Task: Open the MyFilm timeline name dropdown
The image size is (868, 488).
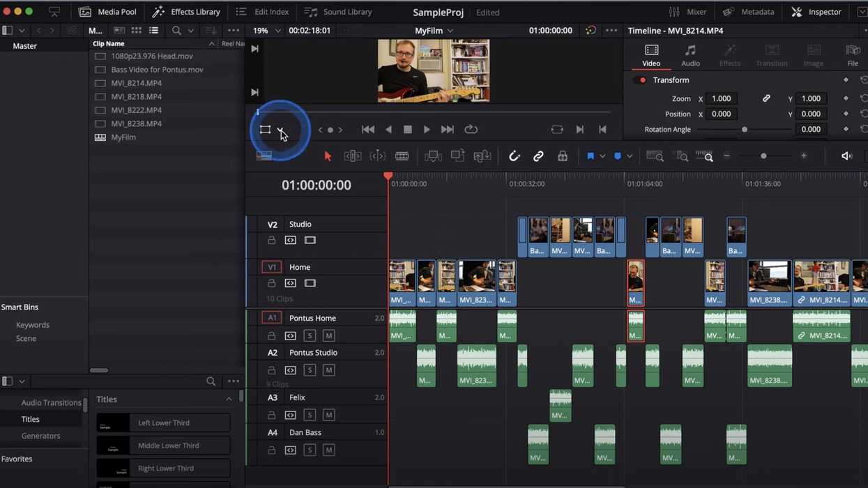Action: tap(450, 31)
